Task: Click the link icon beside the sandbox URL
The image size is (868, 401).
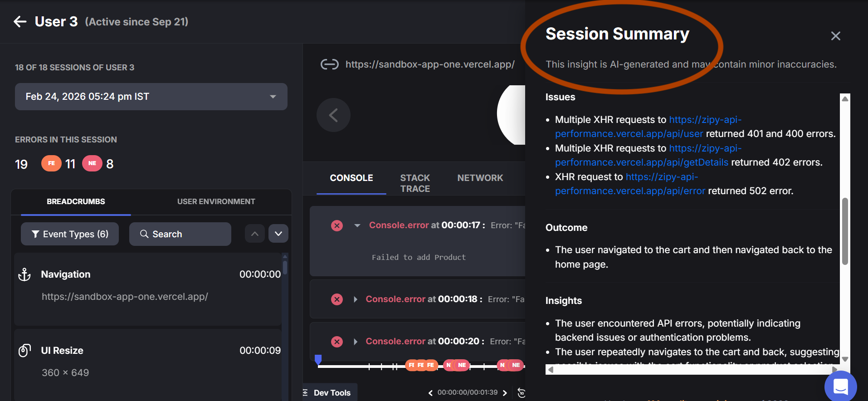Action: (x=329, y=64)
